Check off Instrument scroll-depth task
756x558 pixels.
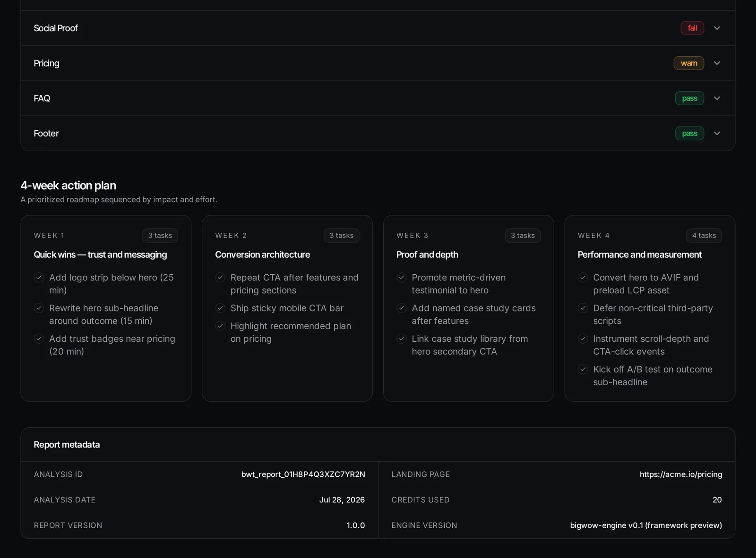click(583, 339)
